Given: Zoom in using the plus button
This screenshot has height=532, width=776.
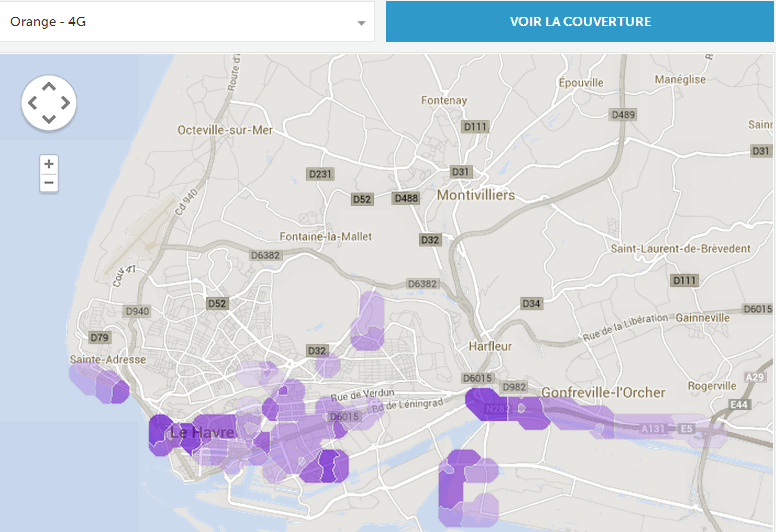Looking at the screenshot, I should [x=49, y=163].
